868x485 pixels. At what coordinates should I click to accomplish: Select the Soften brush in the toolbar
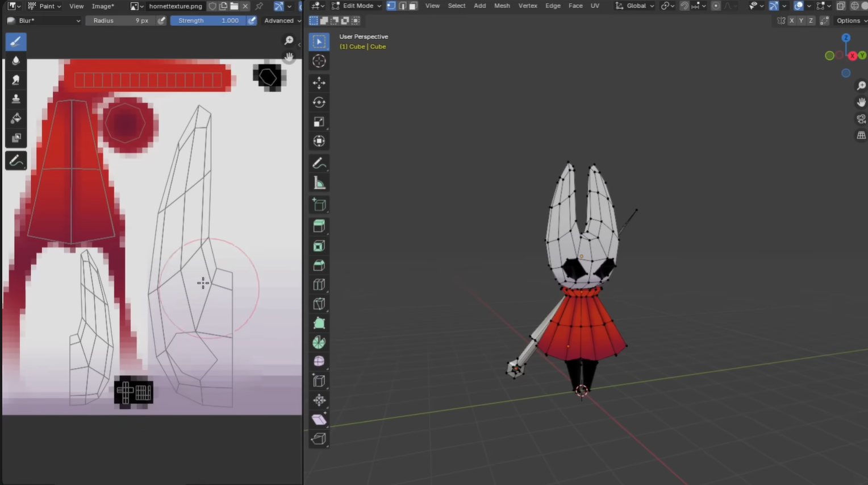[x=15, y=60]
